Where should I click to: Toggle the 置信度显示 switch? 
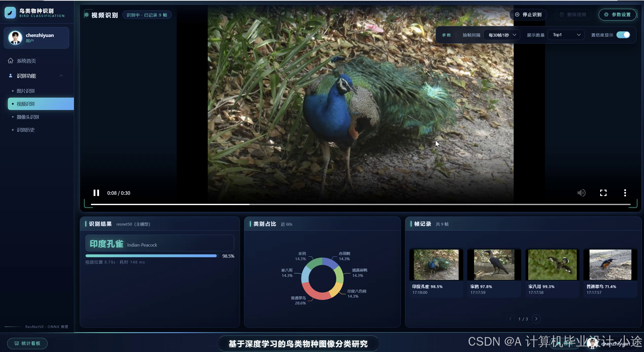(623, 35)
